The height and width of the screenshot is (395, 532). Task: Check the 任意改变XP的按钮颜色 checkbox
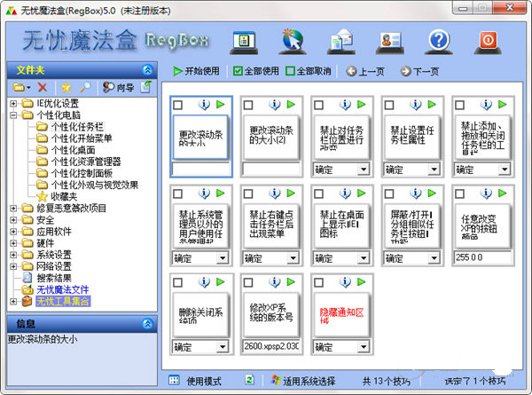click(459, 194)
